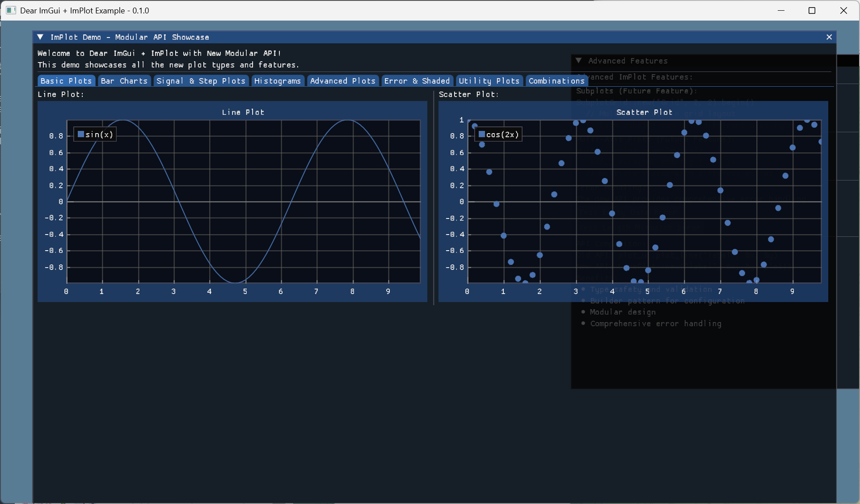This screenshot has width=860, height=504.
Task: Select the Basic Plots tab
Action: pos(66,81)
